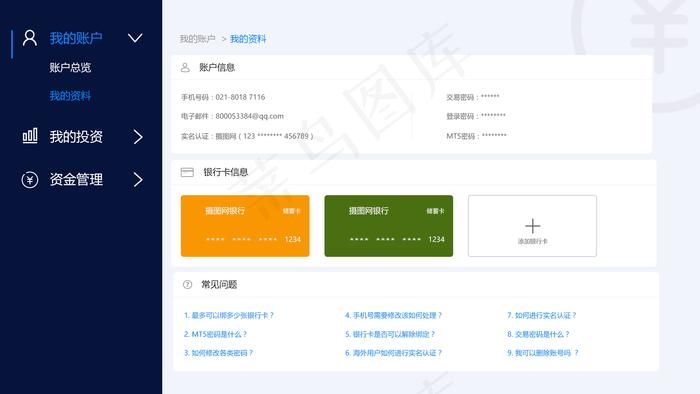Open question 9 我可以删除账号吗
Image resolution: width=700 pixels, height=394 pixels.
[x=543, y=353]
